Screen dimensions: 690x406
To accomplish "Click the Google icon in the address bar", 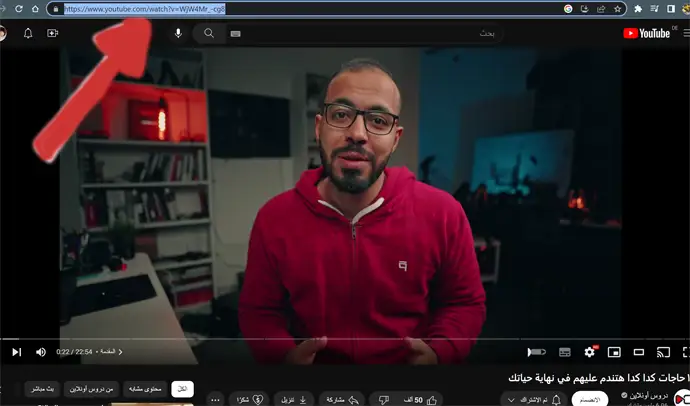I will 568,9.
